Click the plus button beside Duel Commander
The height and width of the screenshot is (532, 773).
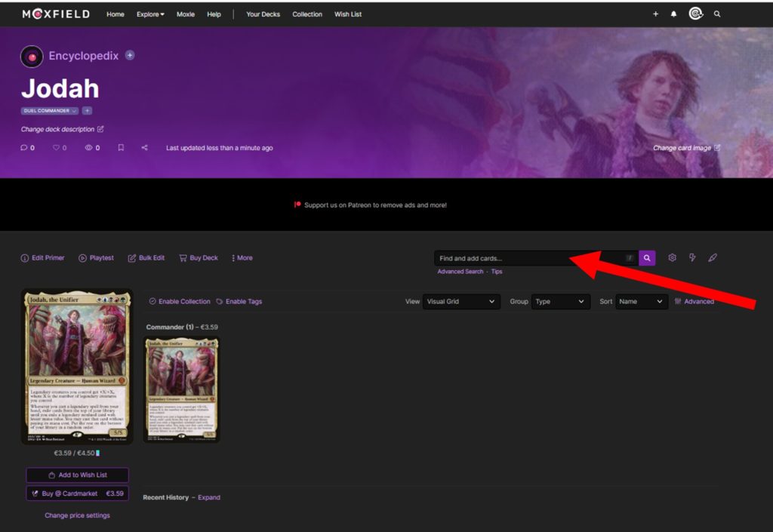[87, 111]
